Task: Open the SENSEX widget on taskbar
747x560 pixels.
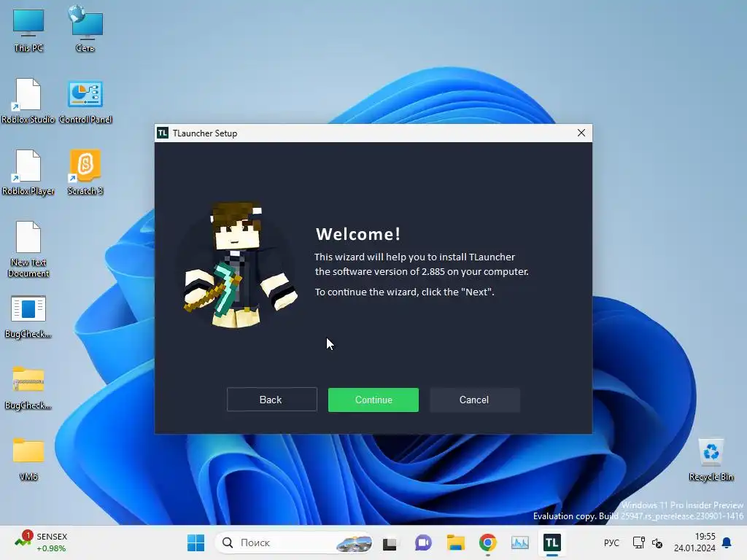Action: point(41,542)
